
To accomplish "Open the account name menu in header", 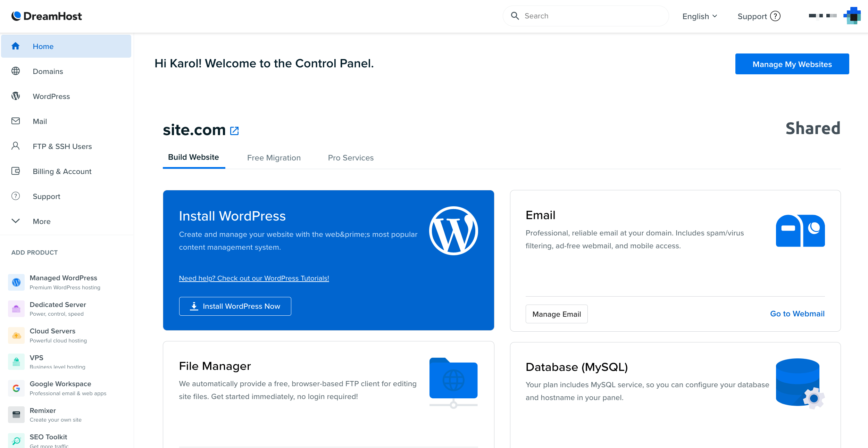I will pyautogui.click(x=823, y=16).
